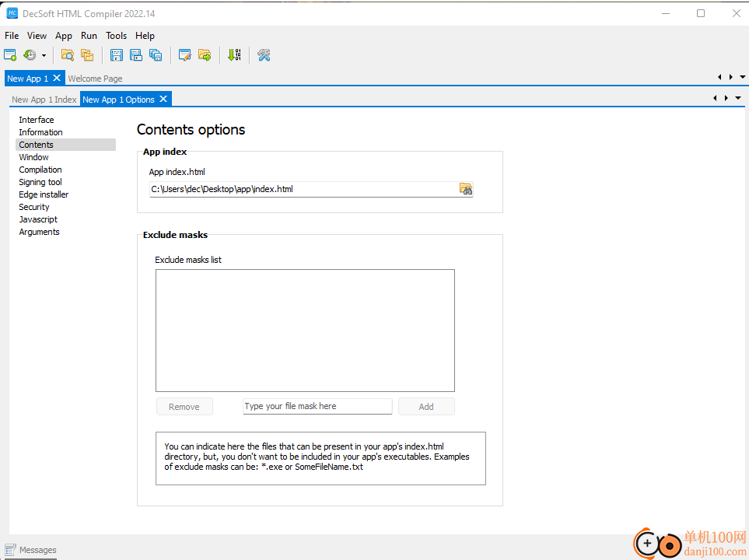The height and width of the screenshot is (560, 749).
Task: Expand recent apps dropdown arrow
Action: [44, 55]
